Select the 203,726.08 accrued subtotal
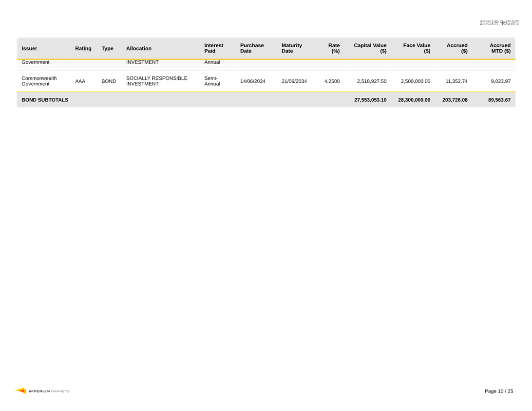Image resolution: width=532 pixels, height=411 pixels. (x=455, y=100)
